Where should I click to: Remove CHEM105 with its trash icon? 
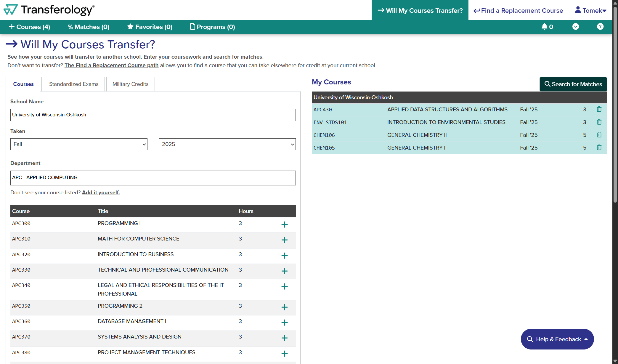599,147
